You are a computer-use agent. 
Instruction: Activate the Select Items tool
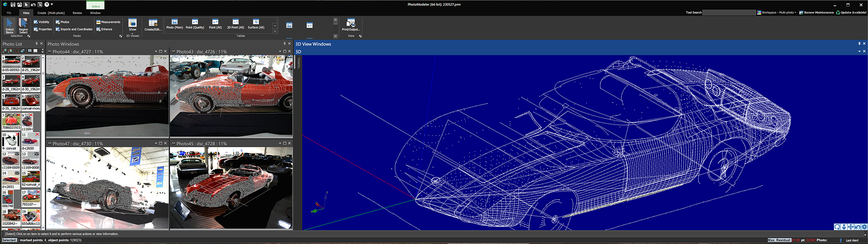point(9,25)
